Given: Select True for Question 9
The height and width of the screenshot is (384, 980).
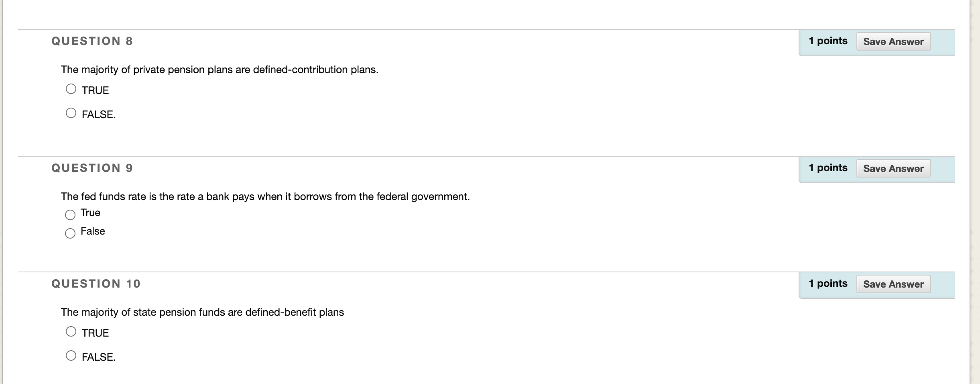Looking at the screenshot, I should click(x=70, y=214).
